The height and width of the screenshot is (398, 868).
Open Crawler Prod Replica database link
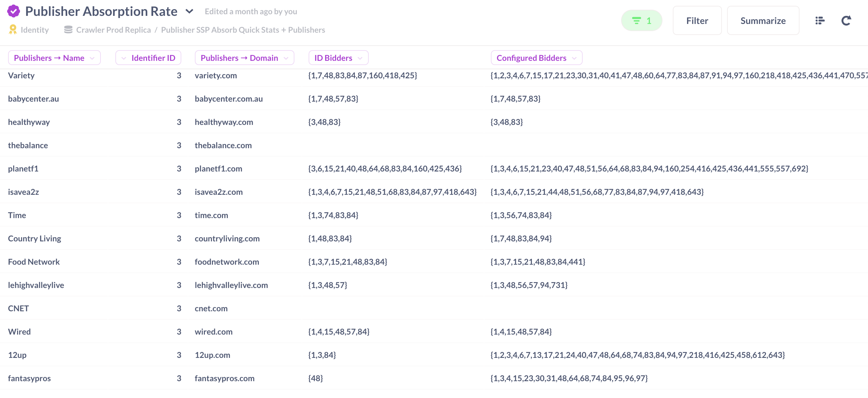point(113,30)
